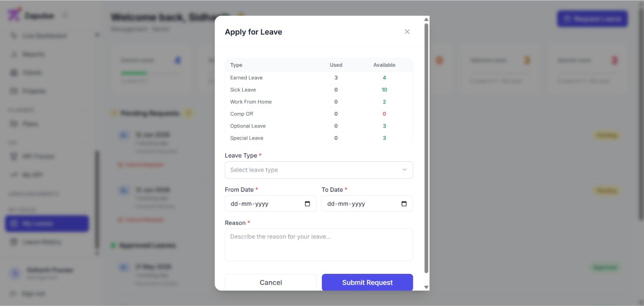Image resolution: width=644 pixels, height=306 pixels.
Task: Select the Earned Leave balance row
Action: coord(319,78)
